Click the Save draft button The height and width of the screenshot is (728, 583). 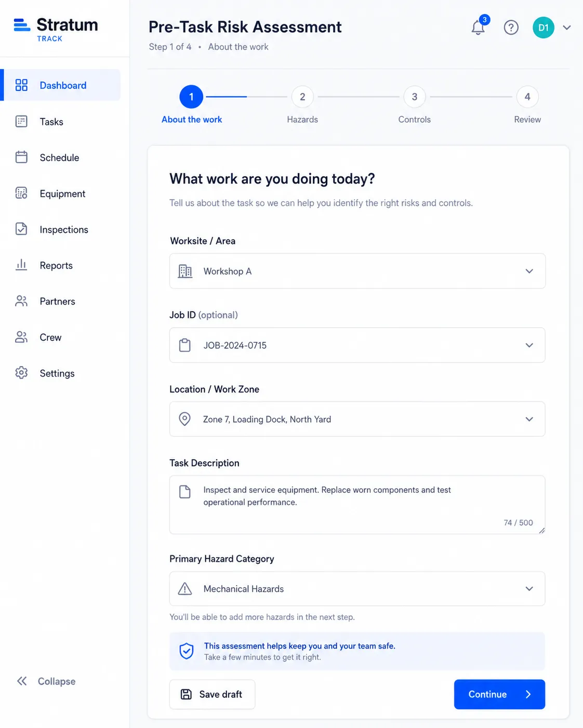(x=212, y=694)
